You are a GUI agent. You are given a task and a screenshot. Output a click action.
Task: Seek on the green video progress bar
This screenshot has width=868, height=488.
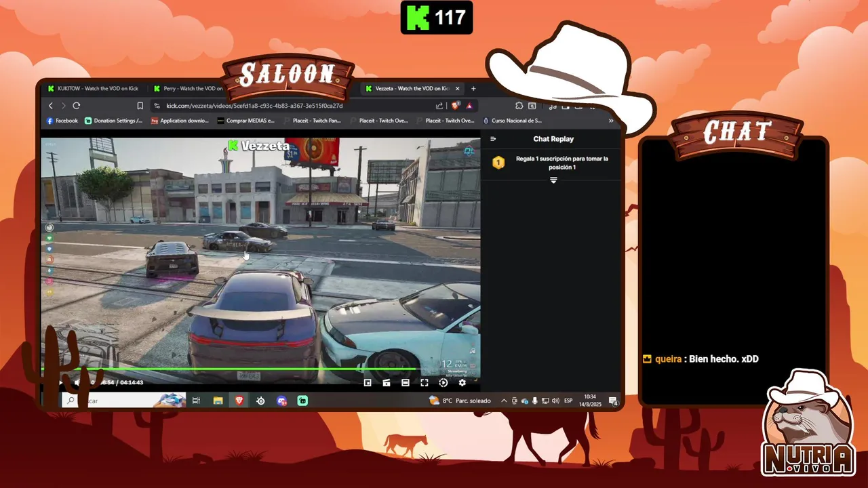[x=260, y=369]
